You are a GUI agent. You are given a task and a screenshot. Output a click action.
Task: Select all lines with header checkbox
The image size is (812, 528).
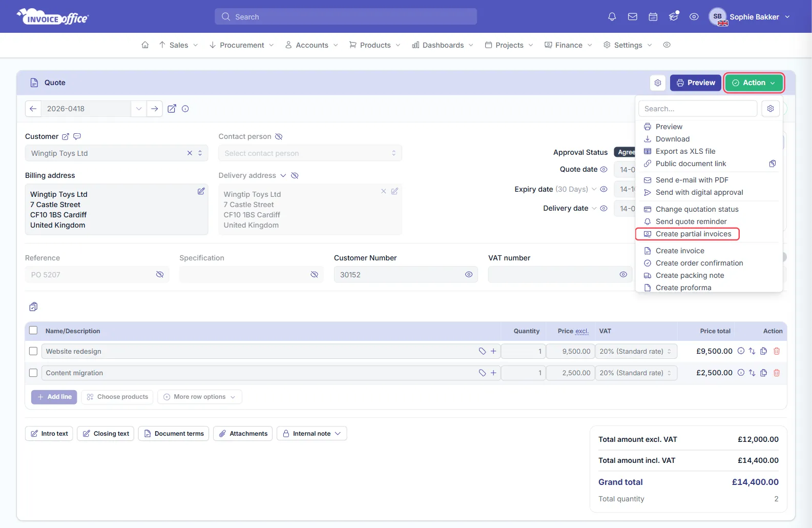33,331
